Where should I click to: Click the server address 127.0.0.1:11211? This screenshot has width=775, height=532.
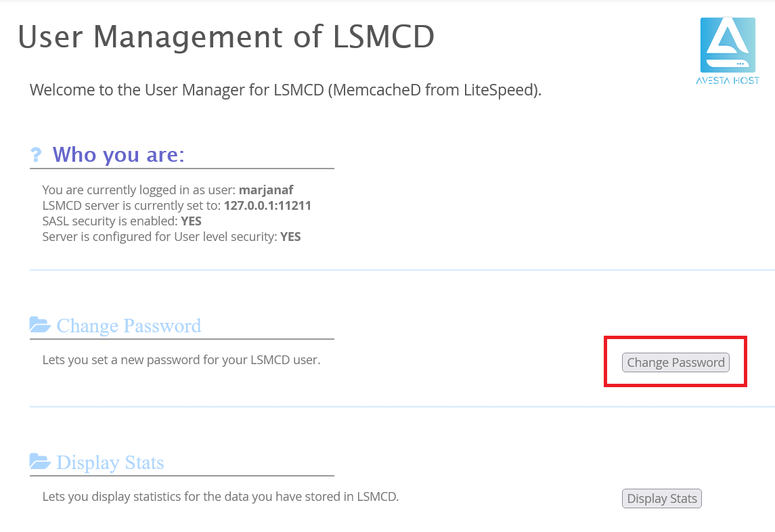[267, 206]
